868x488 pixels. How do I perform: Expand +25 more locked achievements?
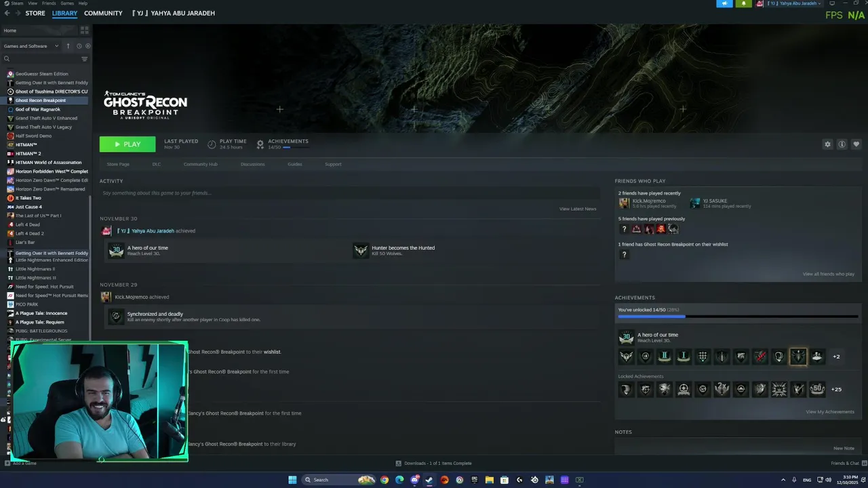click(x=836, y=389)
